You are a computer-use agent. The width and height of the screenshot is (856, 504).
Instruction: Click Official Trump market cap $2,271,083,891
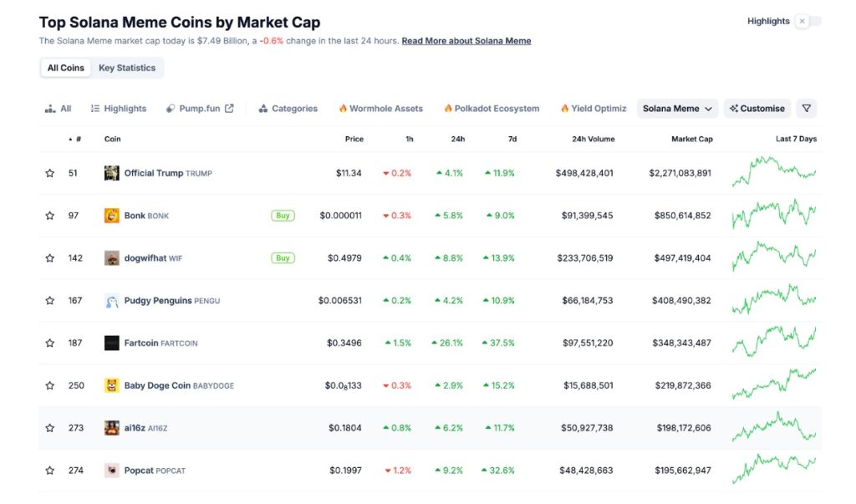click(680, 173)
